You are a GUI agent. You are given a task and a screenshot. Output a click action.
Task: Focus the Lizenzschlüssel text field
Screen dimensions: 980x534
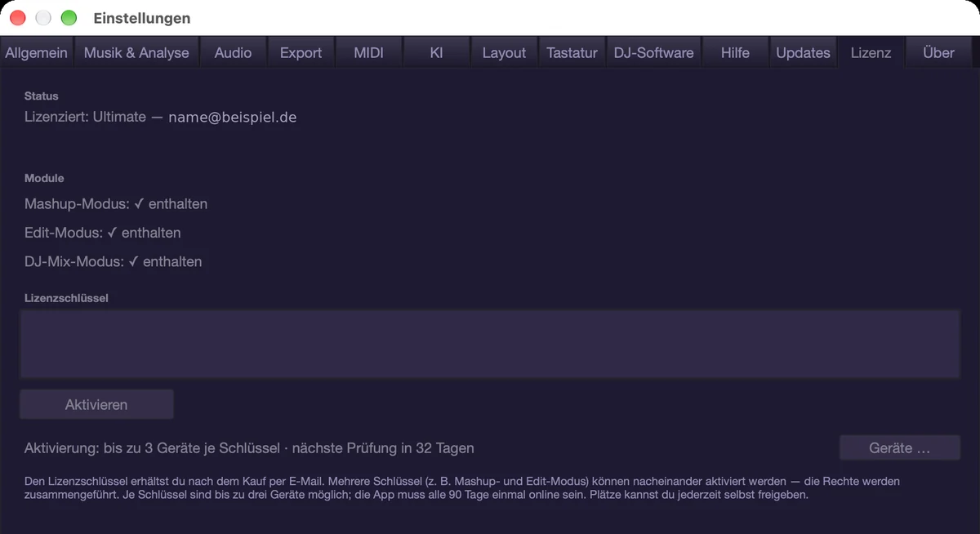(490, 344)
